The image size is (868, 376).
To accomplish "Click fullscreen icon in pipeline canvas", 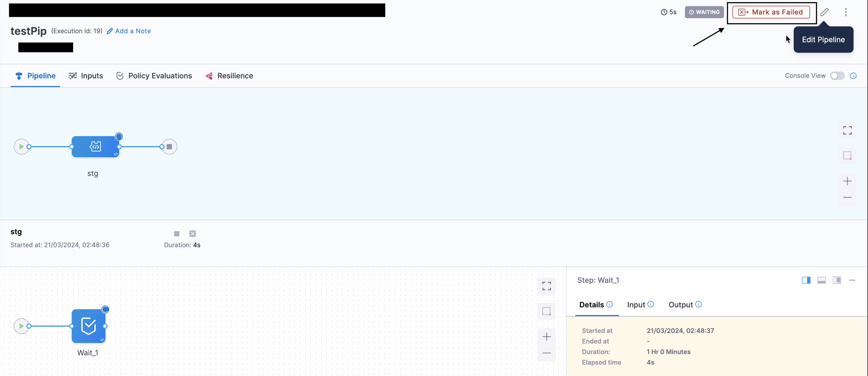I will [847, 130].
